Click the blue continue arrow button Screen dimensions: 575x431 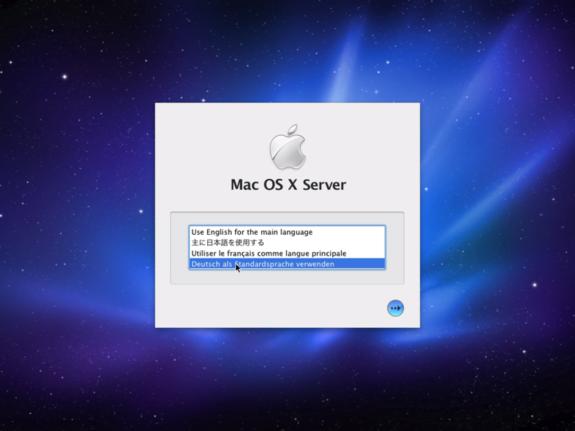395,308
